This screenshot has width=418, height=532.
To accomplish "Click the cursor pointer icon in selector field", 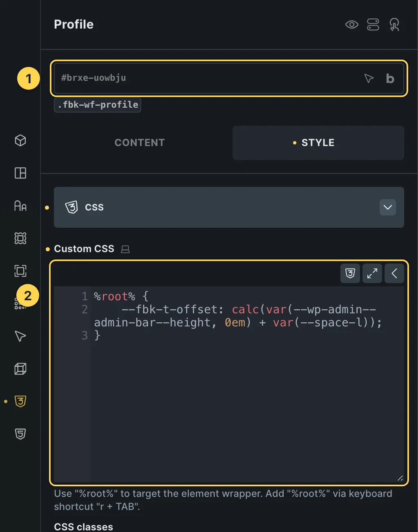I will coord(369,78).
